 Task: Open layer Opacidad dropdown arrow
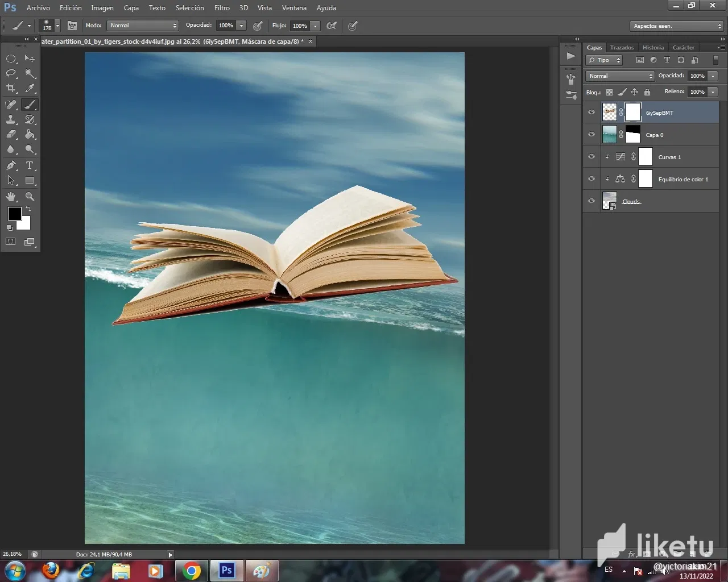tap(713, 76)
